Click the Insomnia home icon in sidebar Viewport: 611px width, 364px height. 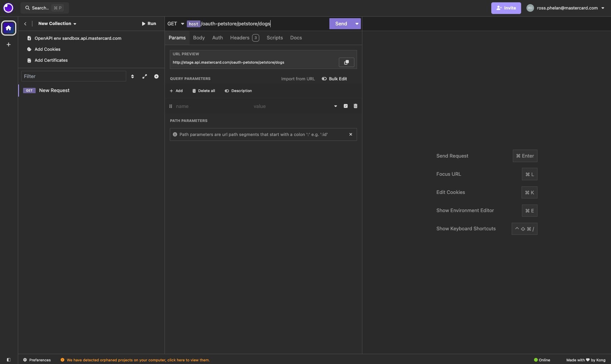(x=8, y=28)
